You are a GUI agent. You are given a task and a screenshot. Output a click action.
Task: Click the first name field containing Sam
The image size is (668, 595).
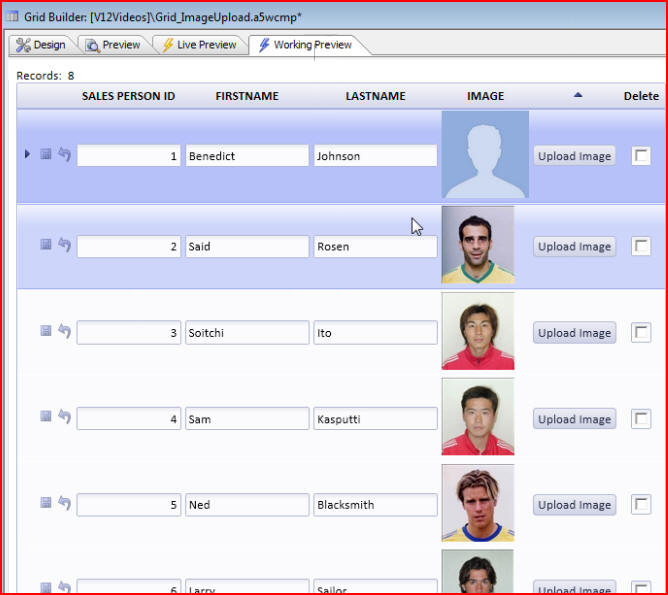[247, 419]
